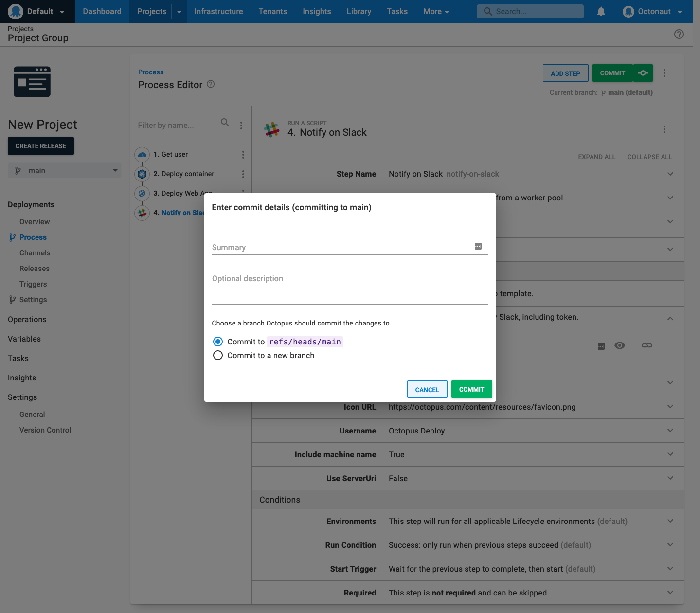Image resolution: width=700 pixels, height=613 pixels.
Task: Click the CANCEL button in the commit dialog
Action: click(427, 389)
